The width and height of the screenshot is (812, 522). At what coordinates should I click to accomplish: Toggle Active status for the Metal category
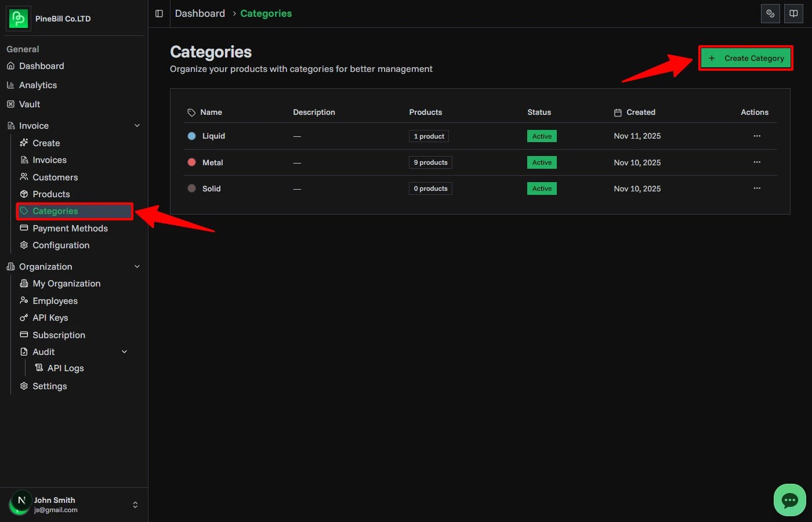pos(541,162)
